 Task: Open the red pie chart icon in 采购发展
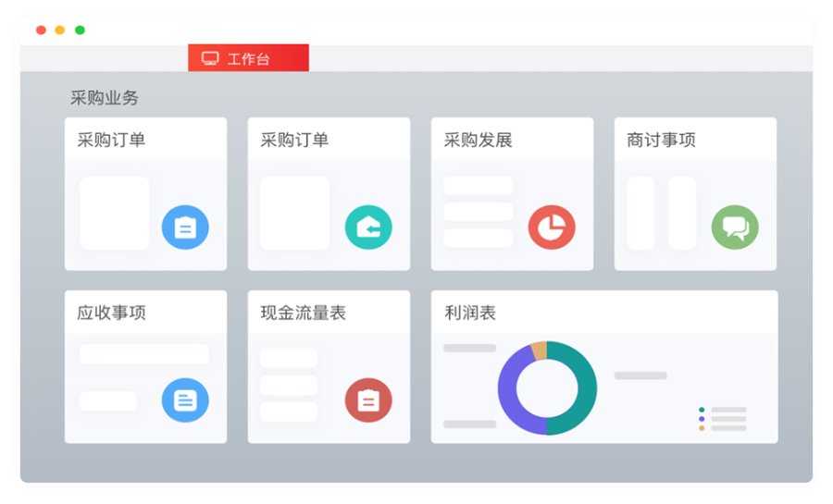pyautogui.click(x=552, y=227)
